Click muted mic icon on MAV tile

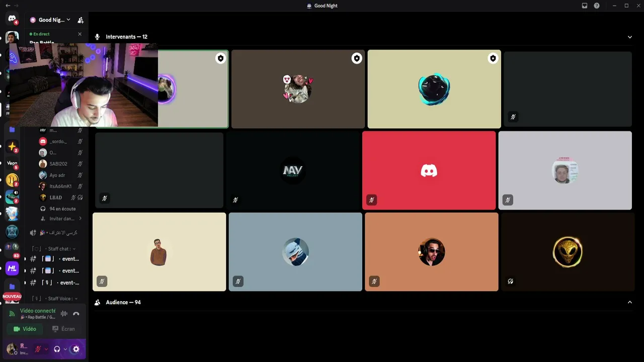tap(235, 200)
